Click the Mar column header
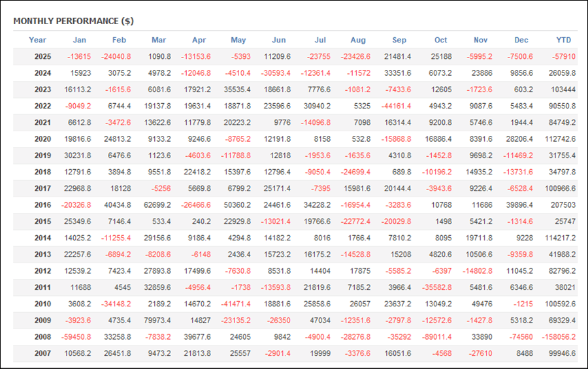This screenshot has width=588, height=369. [x=159, y=40]
